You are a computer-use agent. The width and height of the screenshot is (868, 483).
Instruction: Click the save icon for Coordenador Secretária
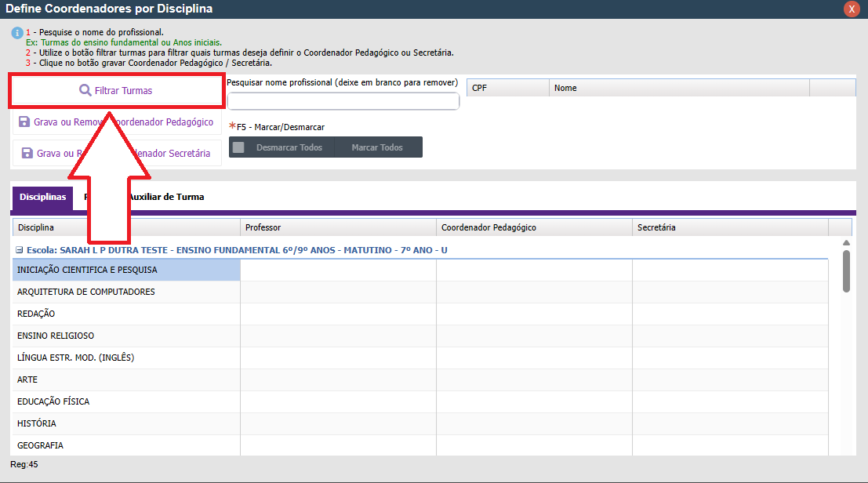pyautogui.click(x=27, y=154)
